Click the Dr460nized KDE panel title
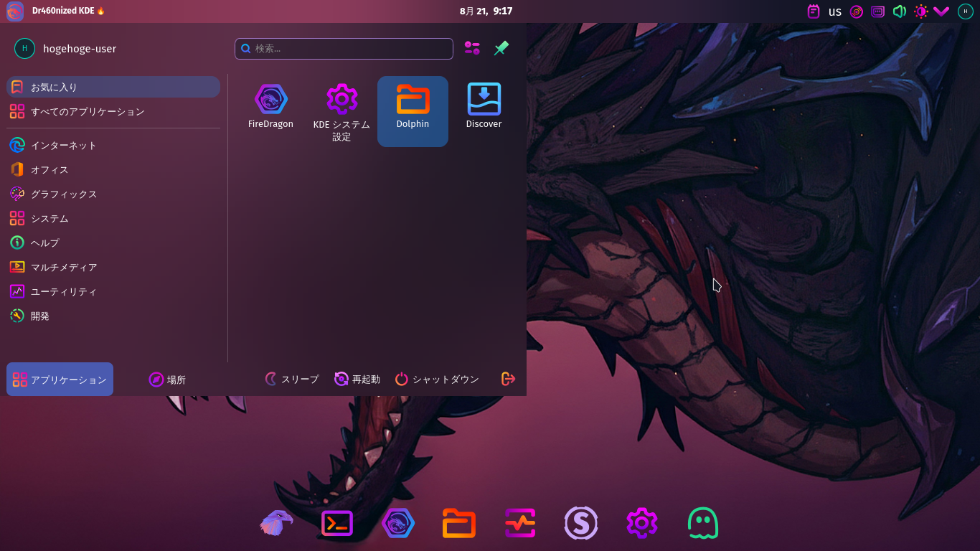Screen dimensions: 980x551 69,11
